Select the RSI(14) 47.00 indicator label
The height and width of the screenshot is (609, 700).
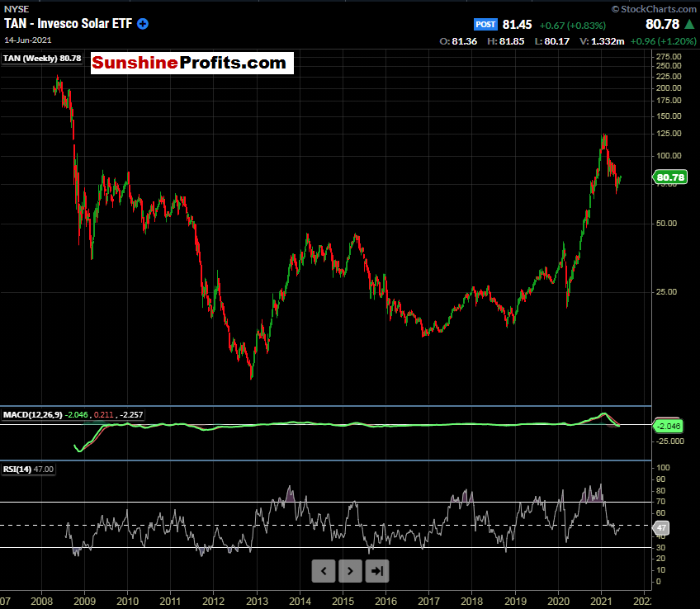click(28, 470)
